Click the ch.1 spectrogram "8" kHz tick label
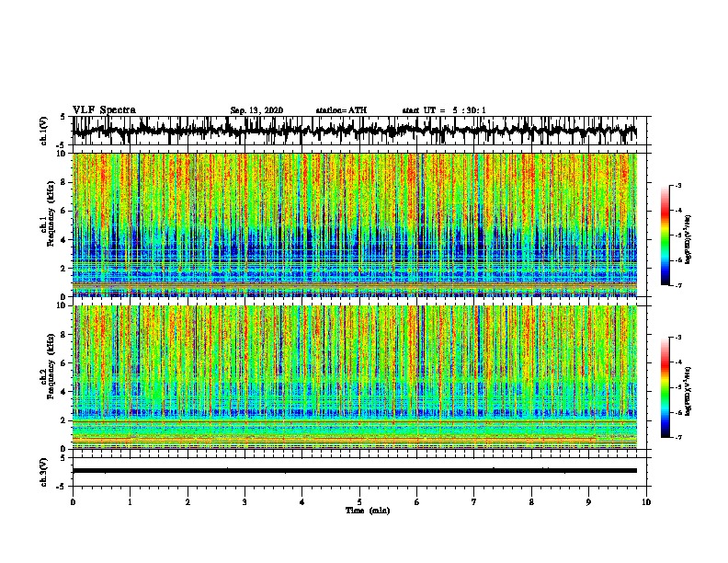 64,182
